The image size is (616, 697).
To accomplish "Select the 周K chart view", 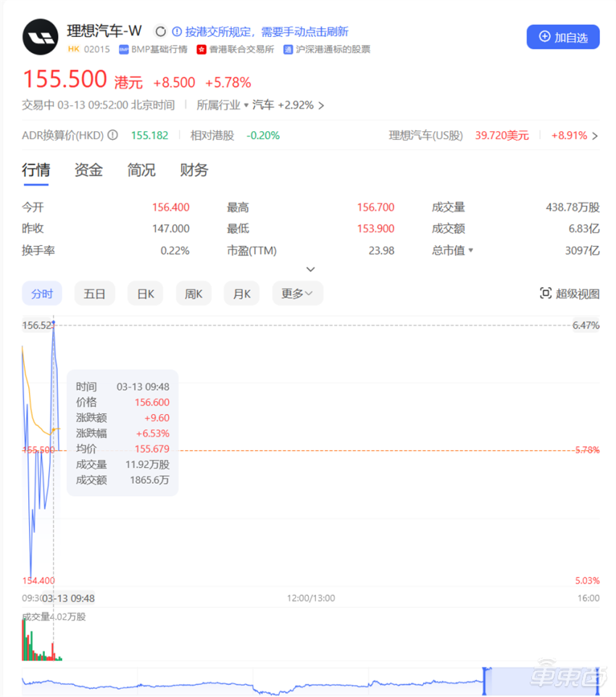I will [193, 294].
